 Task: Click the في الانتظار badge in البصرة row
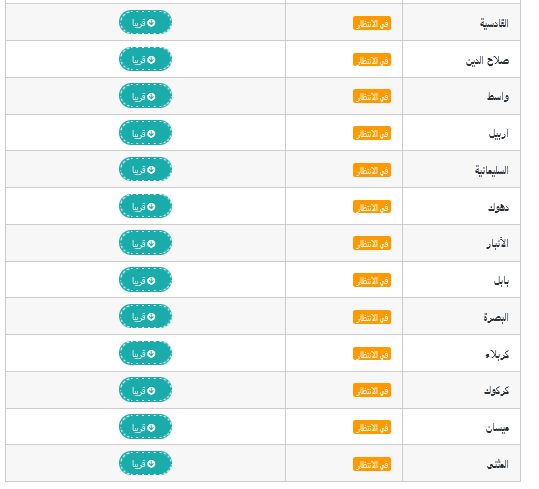point(372,317)
